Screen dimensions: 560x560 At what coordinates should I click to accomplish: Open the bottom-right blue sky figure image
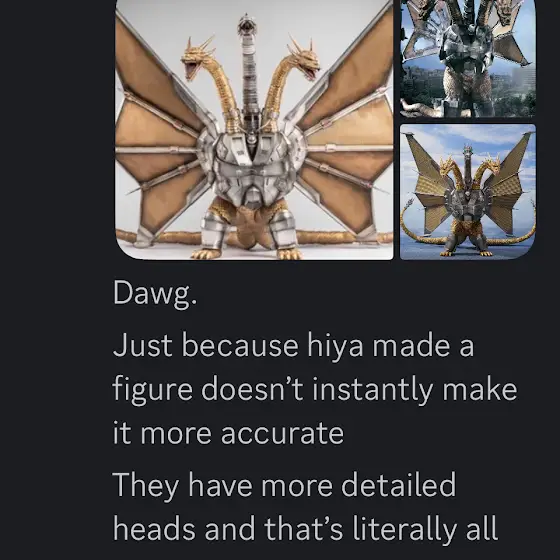[468, 192]
